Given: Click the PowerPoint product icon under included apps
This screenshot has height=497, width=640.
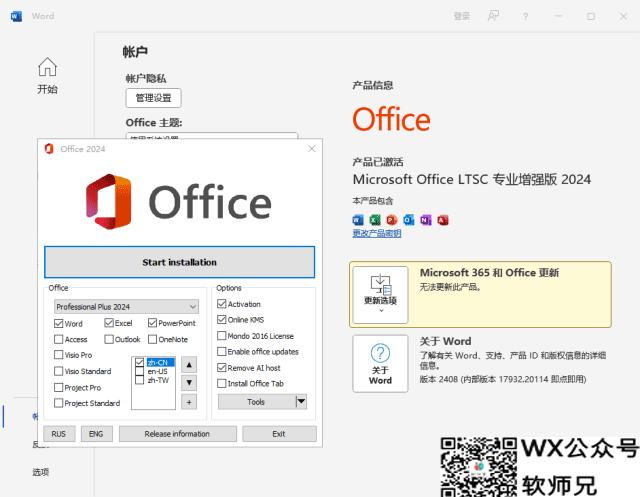Looking at the screenshot, I should (392, 220).
